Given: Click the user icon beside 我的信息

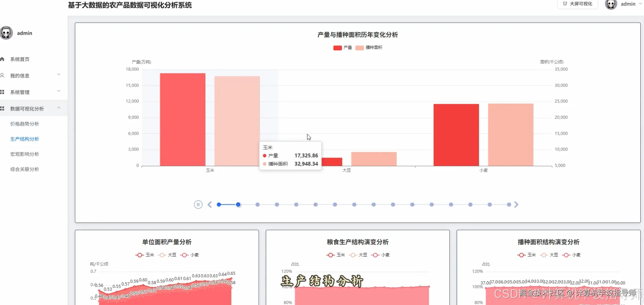Looking at the screenshot, I should click(2, 75).
